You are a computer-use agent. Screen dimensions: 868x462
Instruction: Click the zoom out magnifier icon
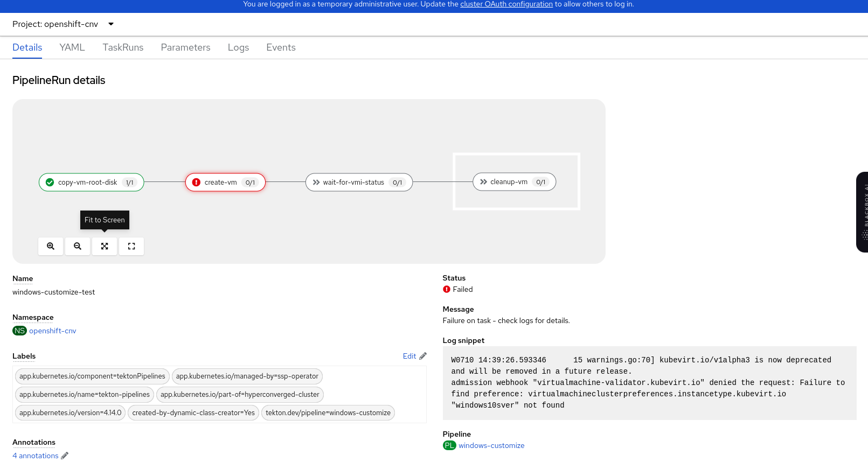click(x=78, y=246)
